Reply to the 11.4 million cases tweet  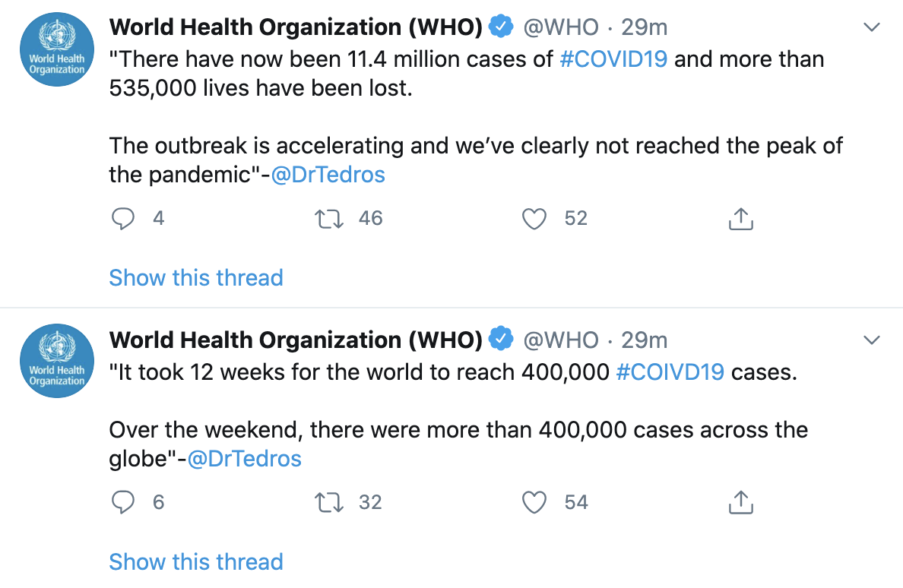123,219
